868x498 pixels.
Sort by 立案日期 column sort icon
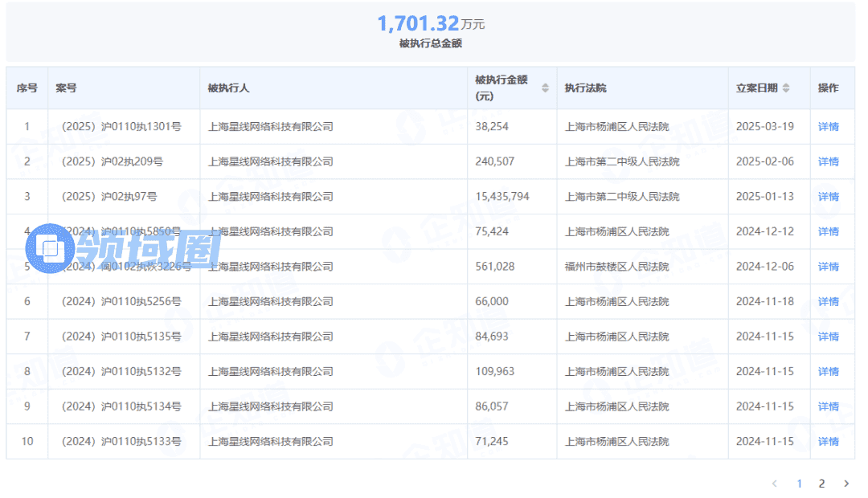coord(786,88)
